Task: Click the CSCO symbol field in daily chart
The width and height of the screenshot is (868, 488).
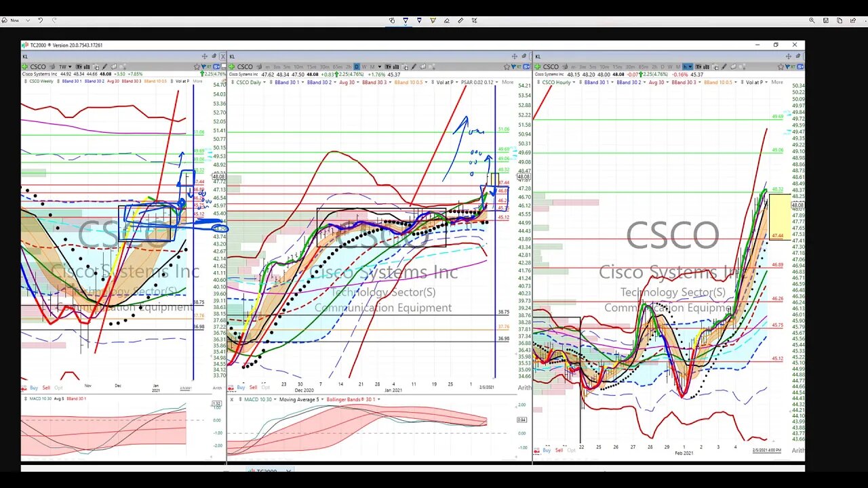Action: tap(245, 66)
